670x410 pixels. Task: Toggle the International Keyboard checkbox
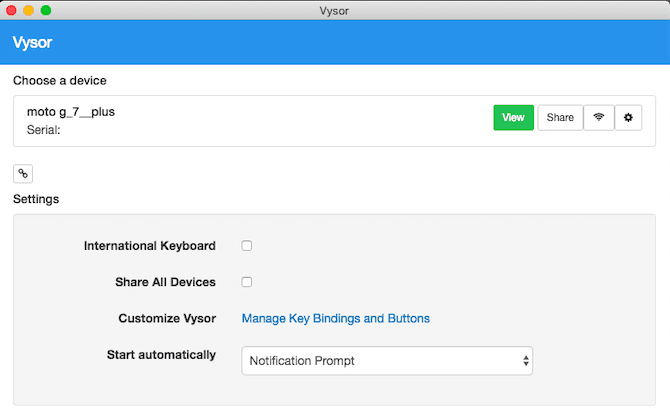[247, 246]
